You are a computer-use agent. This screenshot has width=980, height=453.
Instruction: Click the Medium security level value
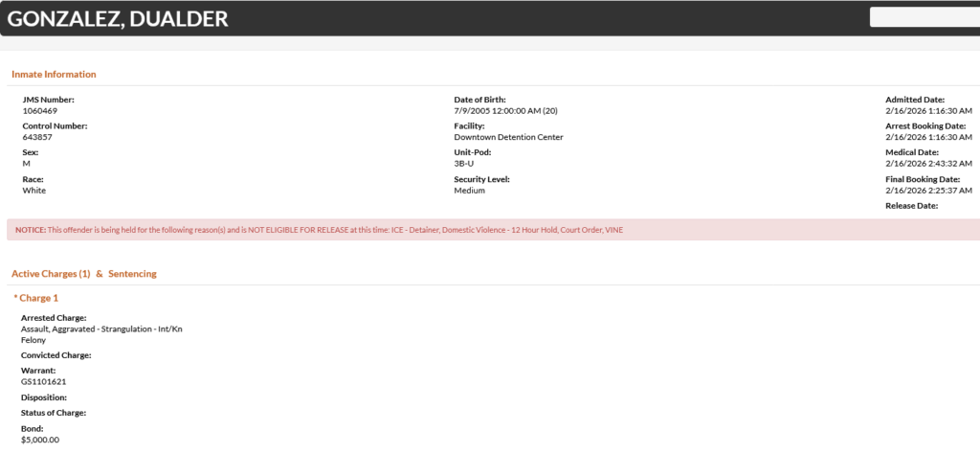pos(469,191)
